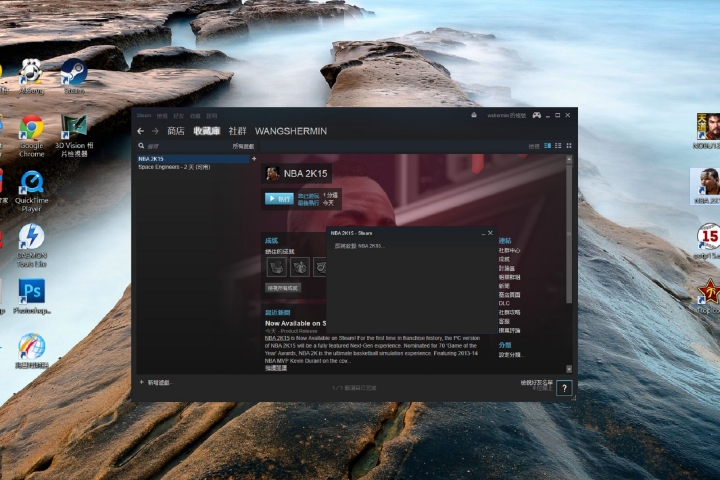Open ALSong desktop shortcut
720x480 pixels.
31,76
